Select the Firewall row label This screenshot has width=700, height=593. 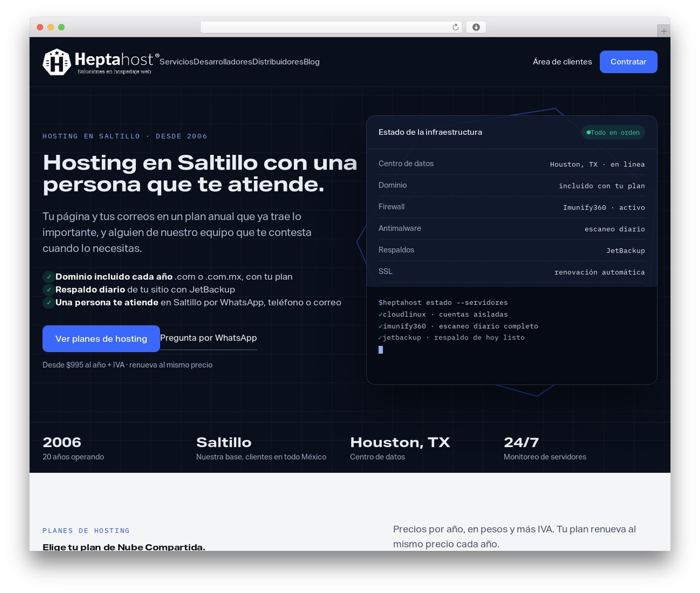point(392,207)
